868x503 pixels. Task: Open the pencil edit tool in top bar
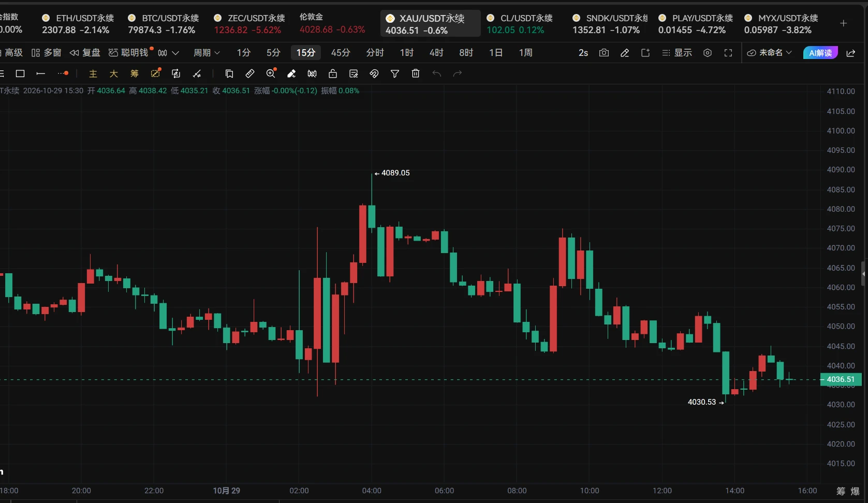[x=625, y=53]
